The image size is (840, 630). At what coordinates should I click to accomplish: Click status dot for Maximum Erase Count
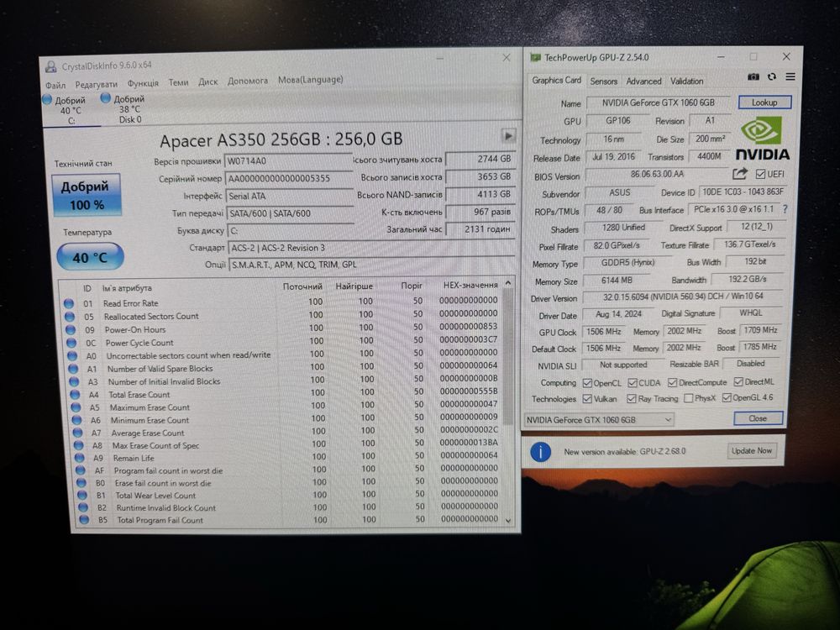76,407
